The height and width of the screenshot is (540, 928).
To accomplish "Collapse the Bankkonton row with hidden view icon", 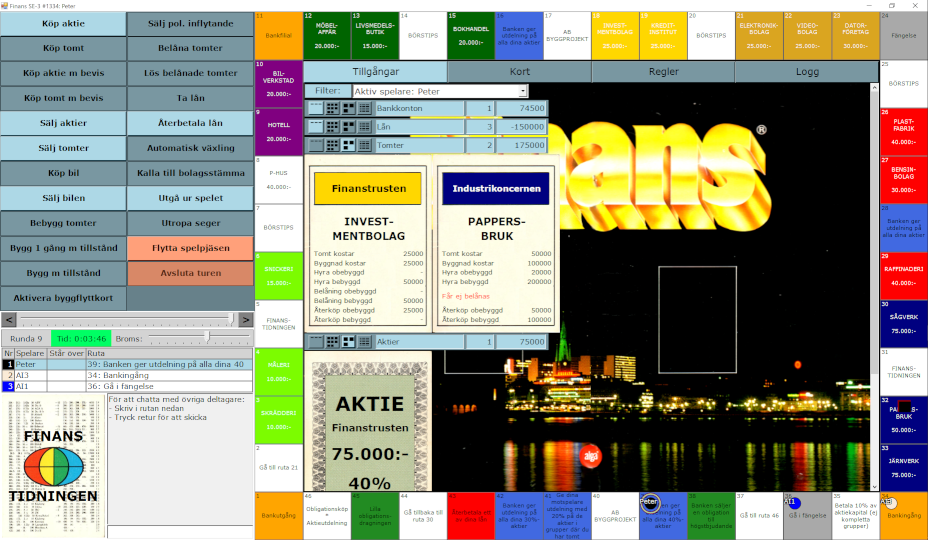I will pos(316,108).
